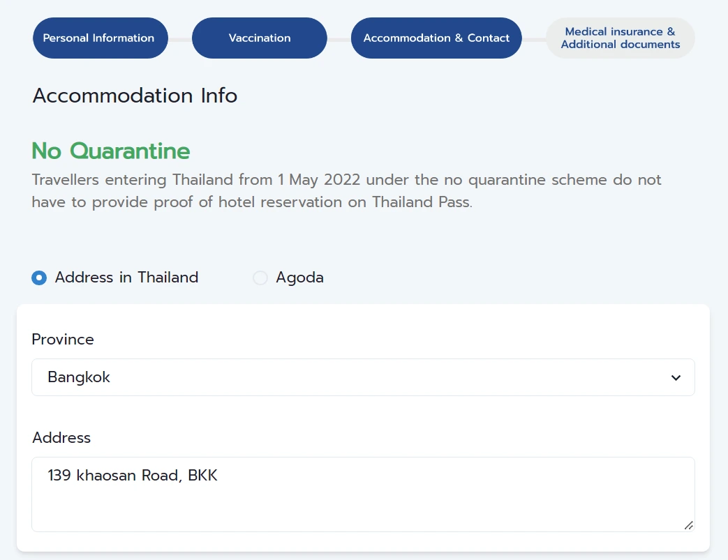Image resolution: width=728 pixels, height=560 pixels.
Task: Open the Province dropdown showing Bangkok
Action: [349, 377]
